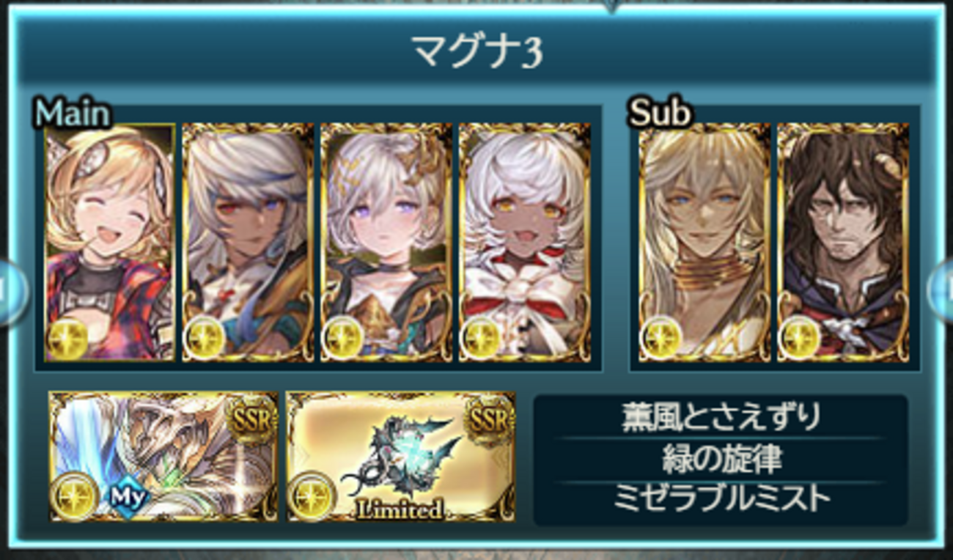Select the skill ミゼラブルミスト
This screenshot has height=560, width=953.
point(721,499)
